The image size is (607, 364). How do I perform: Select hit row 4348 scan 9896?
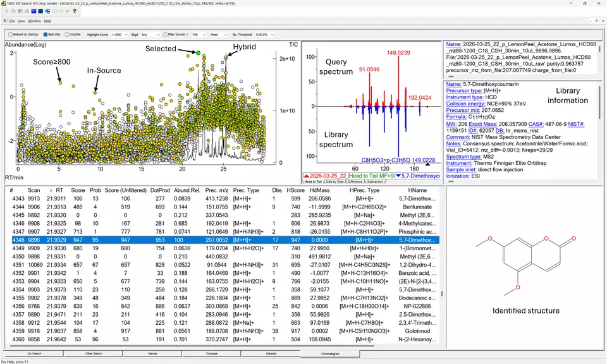pyautogui.click(x=225, y=240)
